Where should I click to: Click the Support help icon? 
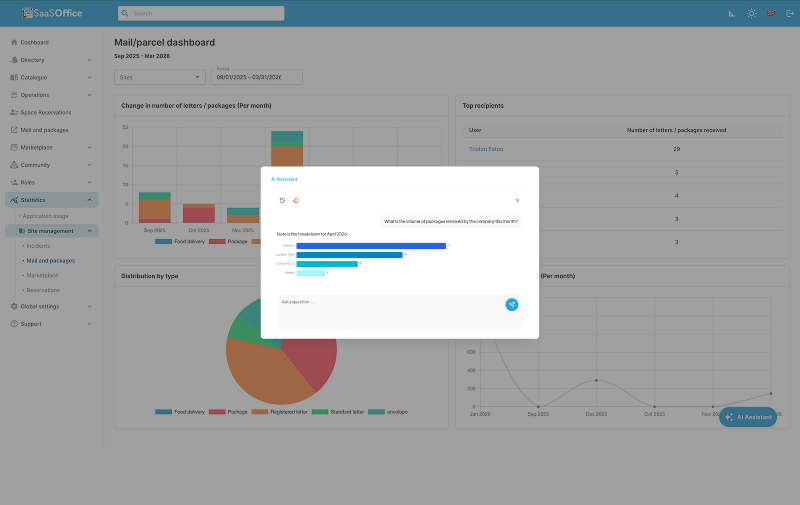click(x=14, y=324)
